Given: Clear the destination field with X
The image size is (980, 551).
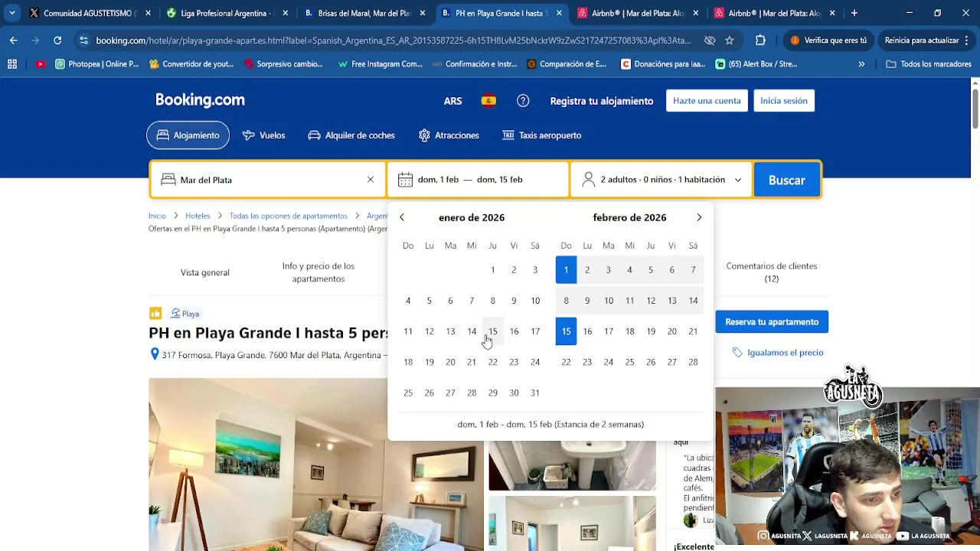Looking at the screenshot, I should (371, 180).
